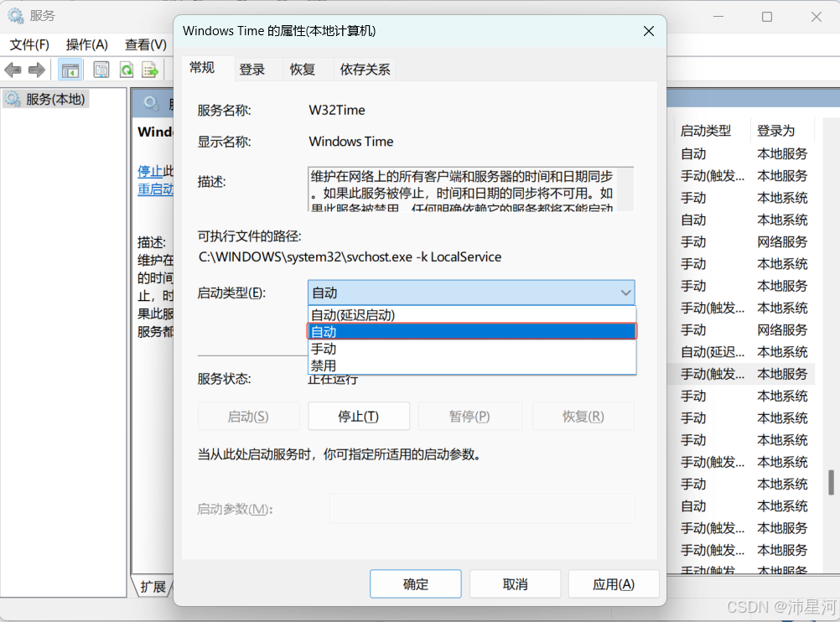Screen dimensions: 840x622
Task: Click the W32Time service name text
Action: click(337, 110)
